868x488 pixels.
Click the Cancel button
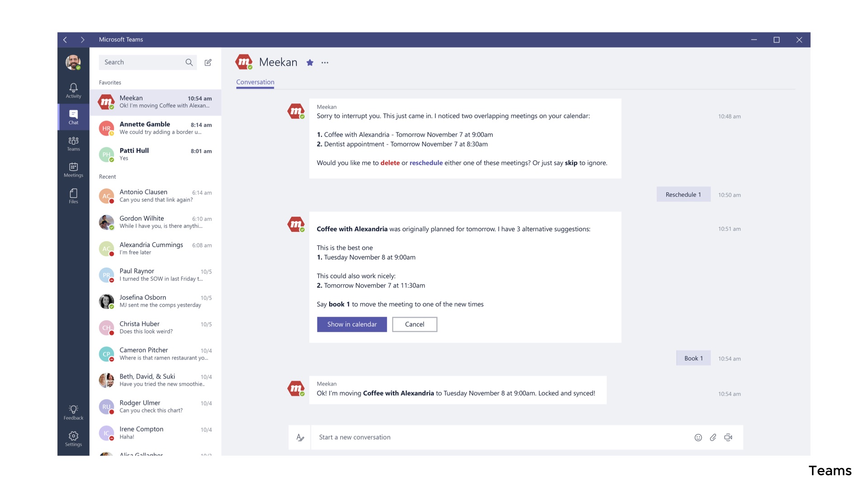coord(415,324)
